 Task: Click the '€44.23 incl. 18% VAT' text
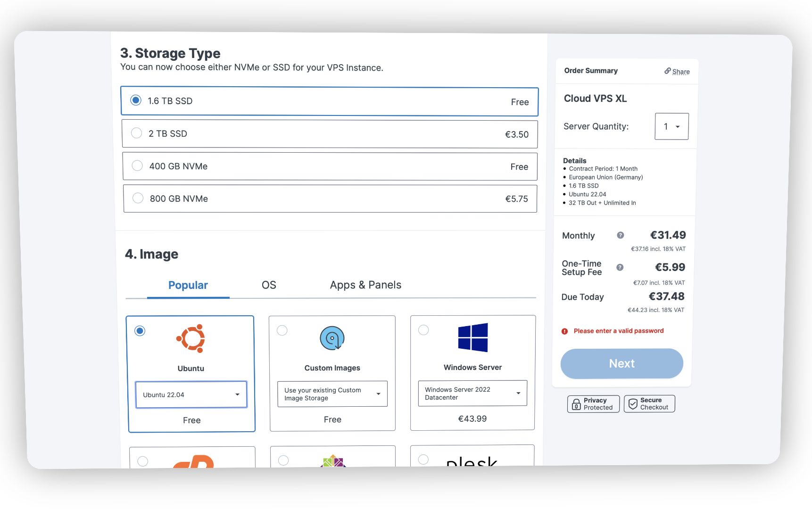656,310
